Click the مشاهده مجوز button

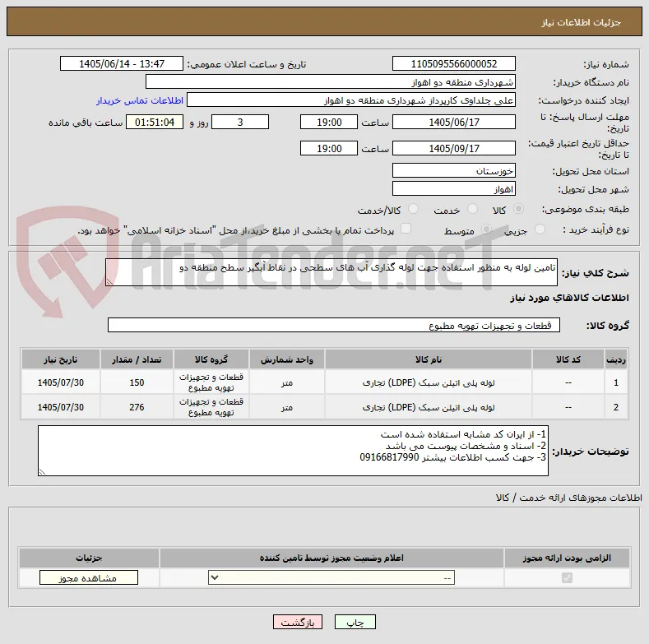(89, 577)
